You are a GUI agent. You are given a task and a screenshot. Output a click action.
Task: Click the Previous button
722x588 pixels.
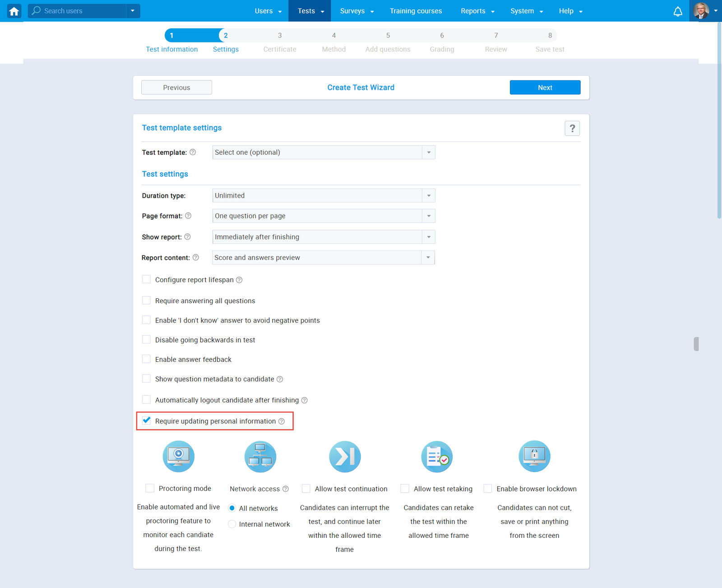(x=176, y=88)
